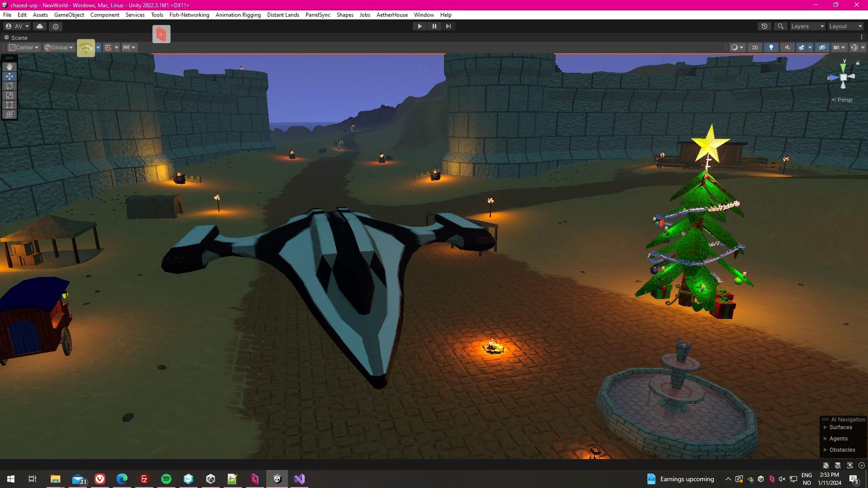Select the Hand view tool
Image resolution: width=868 pixels, height=488 pixels.
[9, 67]
